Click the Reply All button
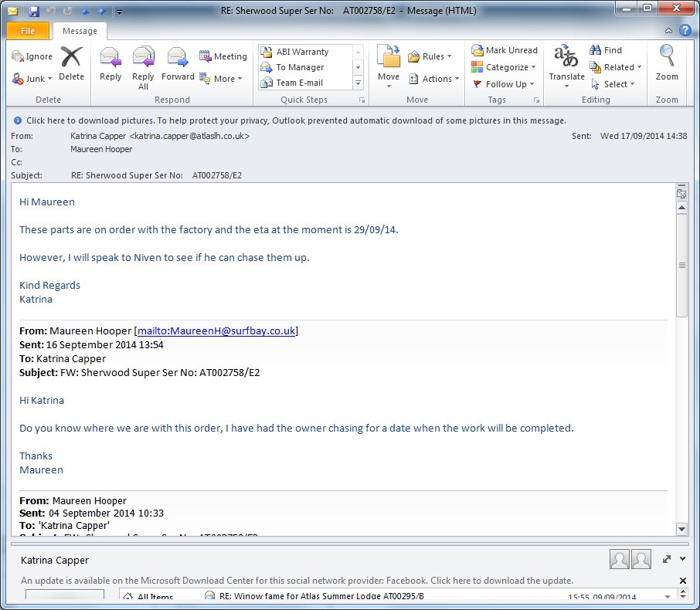700x610 pixels. pos(143,68)
